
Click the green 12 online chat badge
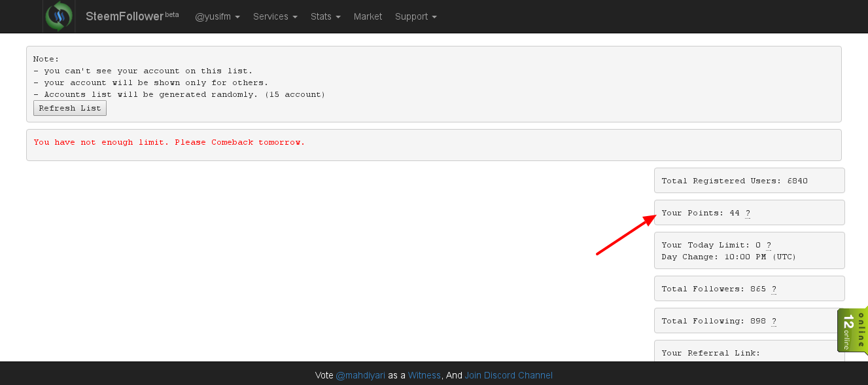coord(852,331)
